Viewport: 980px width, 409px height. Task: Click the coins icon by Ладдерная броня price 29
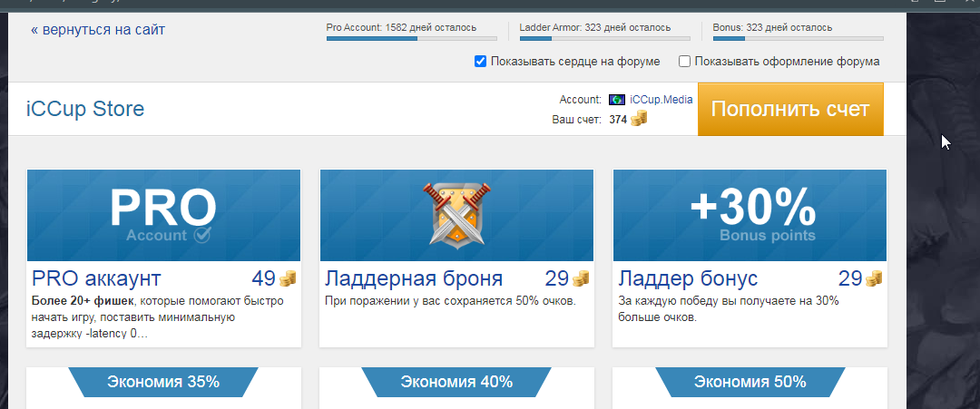coord(581,278)
